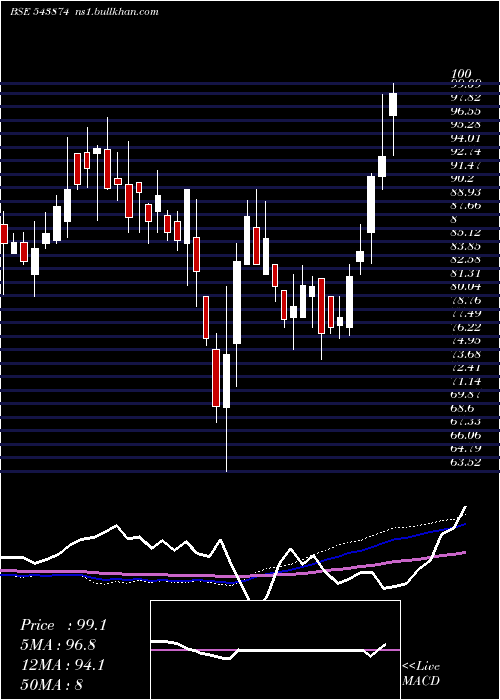Click the 95.28 price axis label
This screenshot has height=700, width=500.
point(465,125)
